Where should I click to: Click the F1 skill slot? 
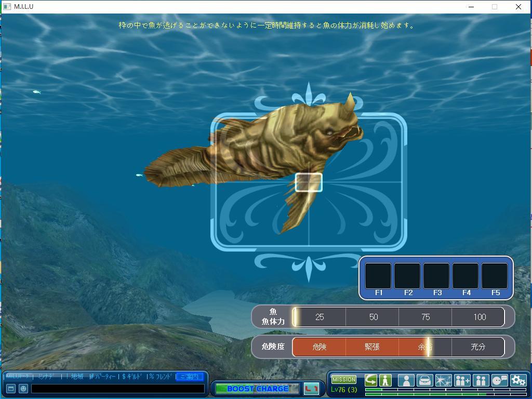tap(378, 276)
